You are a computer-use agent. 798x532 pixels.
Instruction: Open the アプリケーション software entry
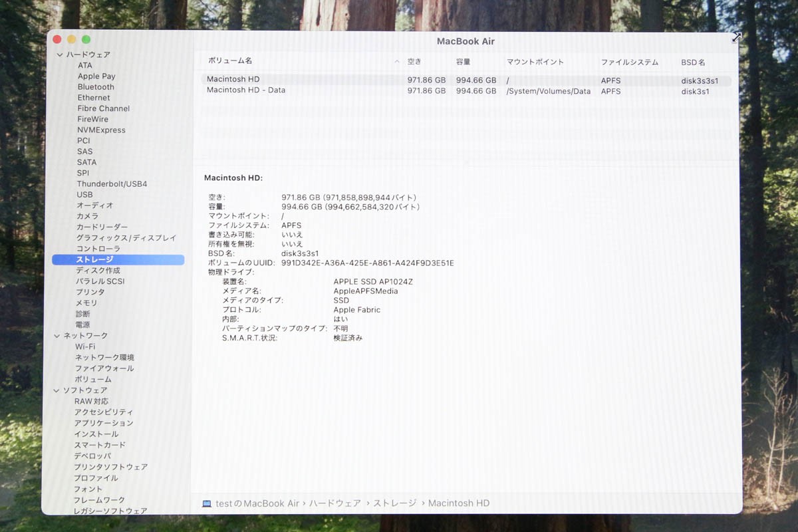(104, 423)
